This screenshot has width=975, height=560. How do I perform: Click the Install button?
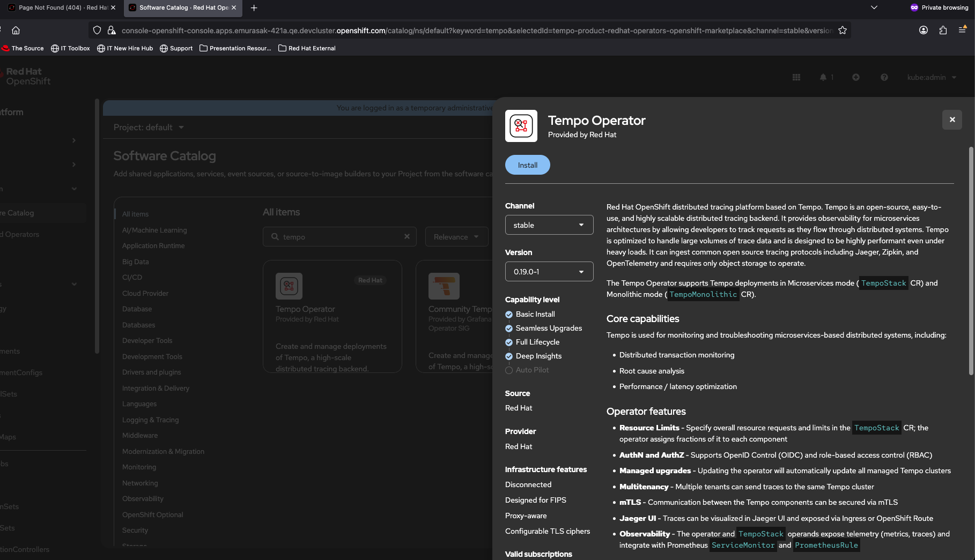coord(527,165)
